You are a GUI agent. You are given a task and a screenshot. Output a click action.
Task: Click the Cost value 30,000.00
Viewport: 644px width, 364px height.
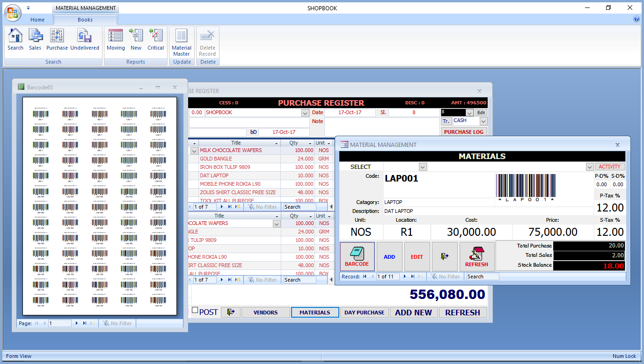coord(471,232)
